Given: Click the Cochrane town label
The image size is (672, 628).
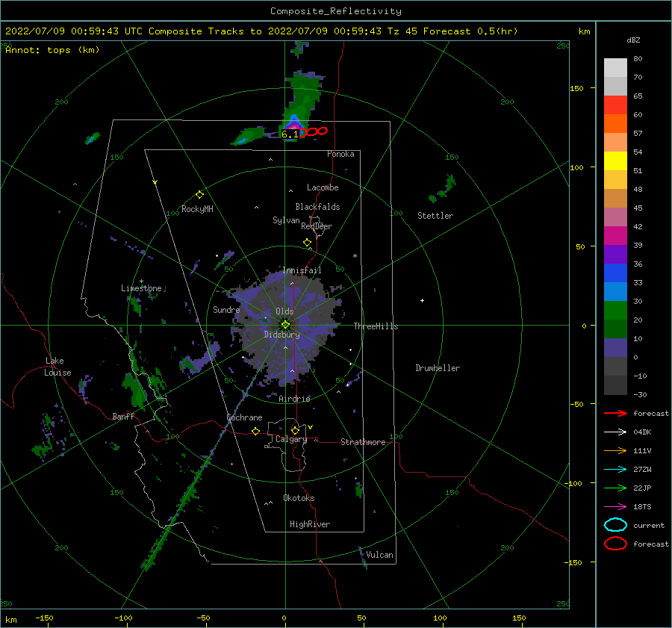Looking at the screenshot, I should 244,417.
